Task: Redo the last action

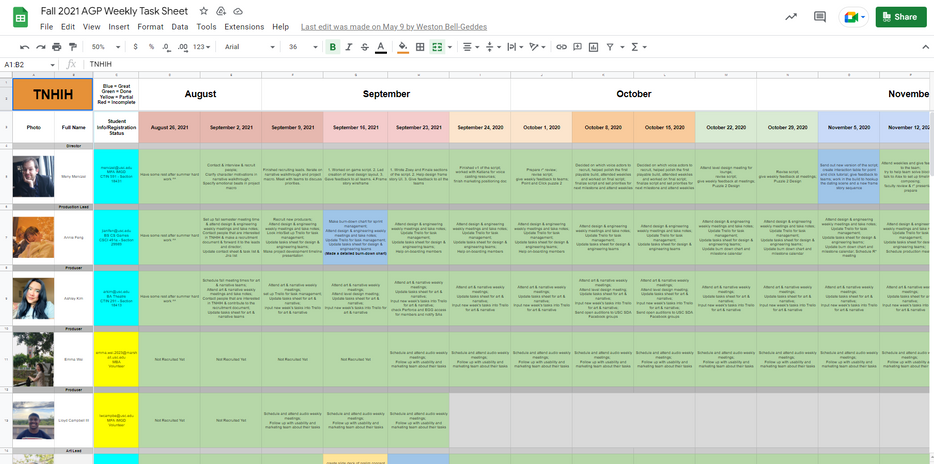Action: [41, 47]
